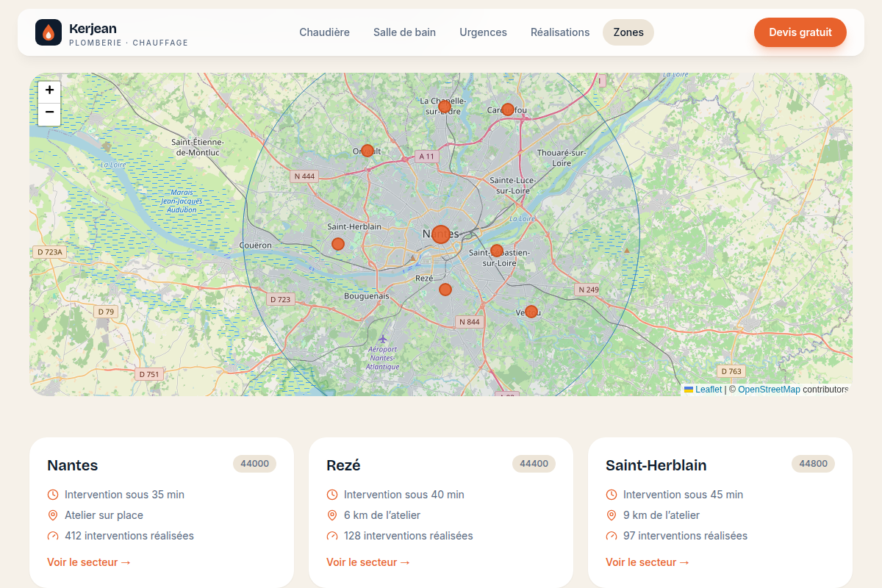This screenshot has width=882, height=588.
Task: Click the Bouguenais label on the map
Action: [367, 296]
